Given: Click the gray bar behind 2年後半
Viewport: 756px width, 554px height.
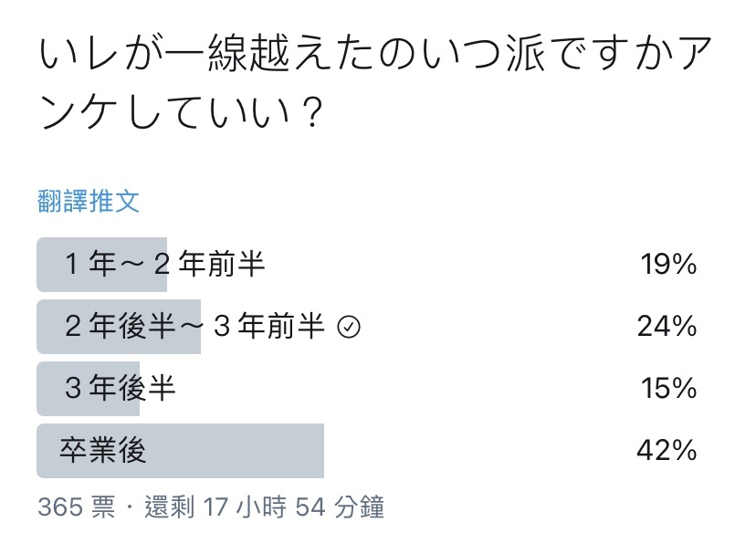Looking at the screenshot, I should point(119,327).
